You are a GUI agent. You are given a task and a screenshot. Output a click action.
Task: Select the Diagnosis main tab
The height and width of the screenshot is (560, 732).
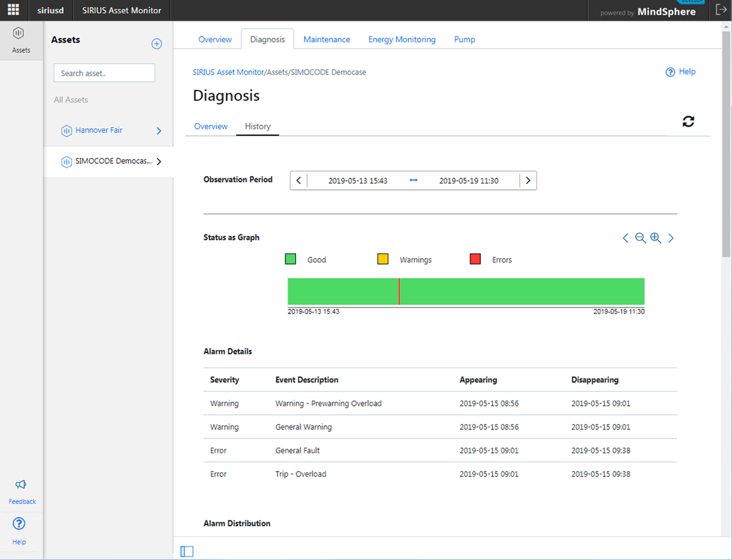(x=267, y=39)
